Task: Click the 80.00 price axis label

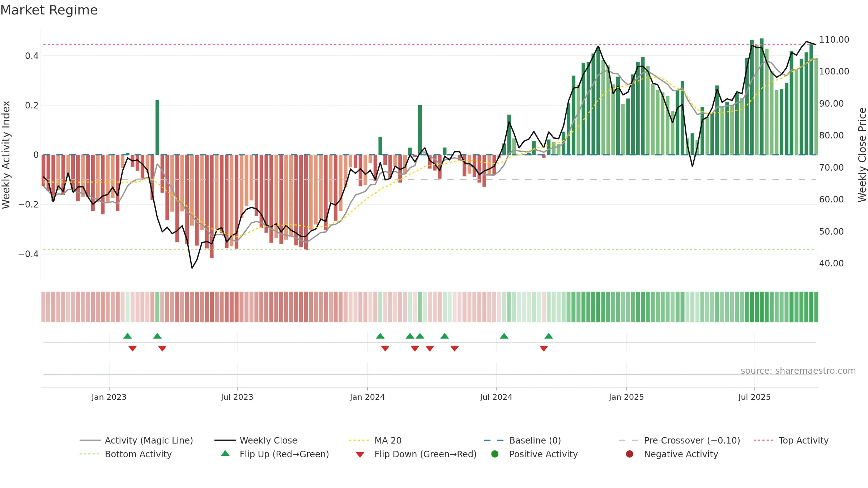Action: (x=831, y=136)
